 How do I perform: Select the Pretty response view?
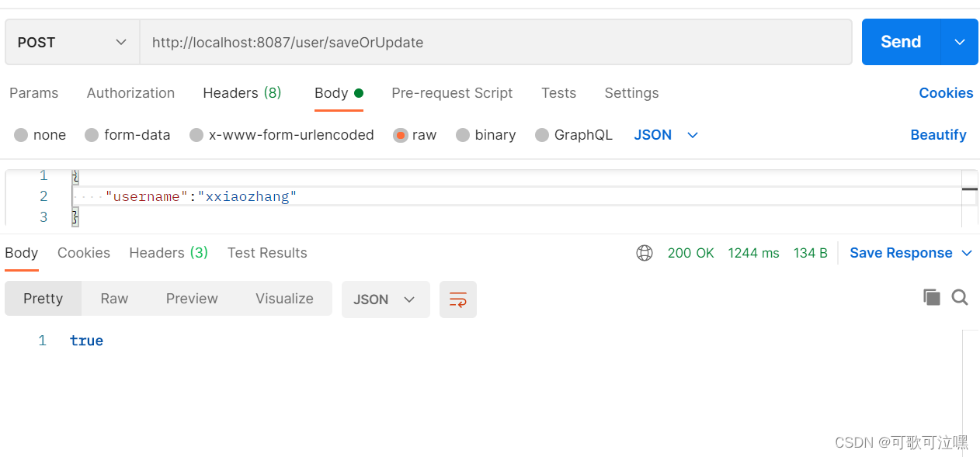click(x=43, y=299)
